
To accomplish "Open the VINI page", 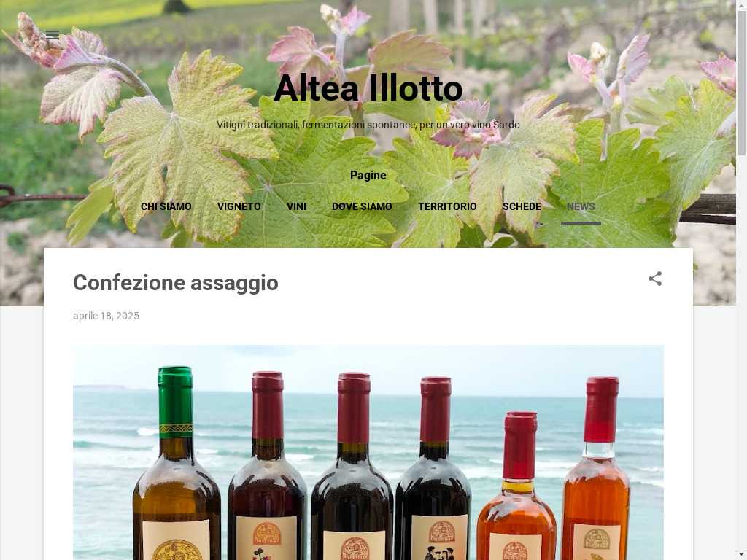I will click(296, 206).
